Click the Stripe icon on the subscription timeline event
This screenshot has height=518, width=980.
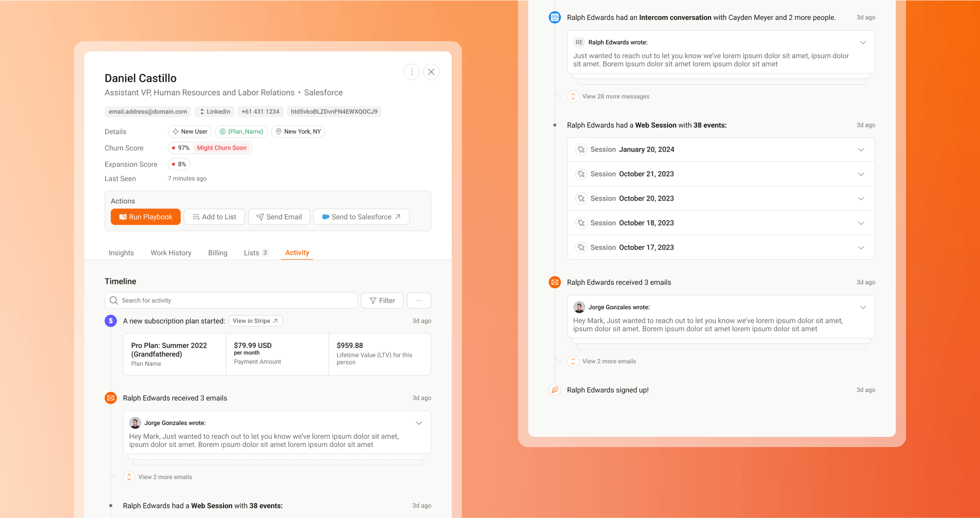click(111, 321)
